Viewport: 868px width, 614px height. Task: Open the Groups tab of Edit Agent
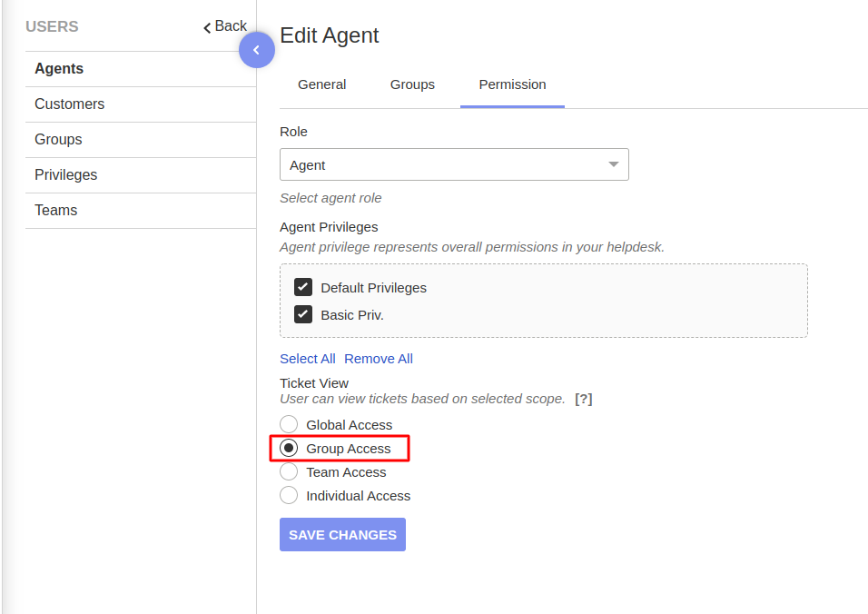coord(412,84)
